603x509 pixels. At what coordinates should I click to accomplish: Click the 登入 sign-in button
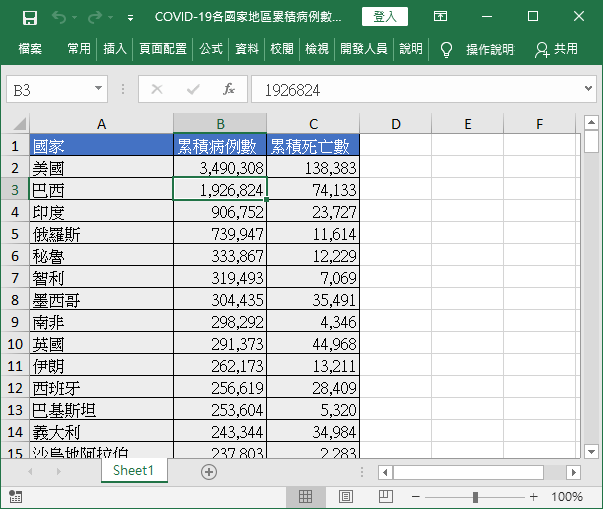pos(385,17)
